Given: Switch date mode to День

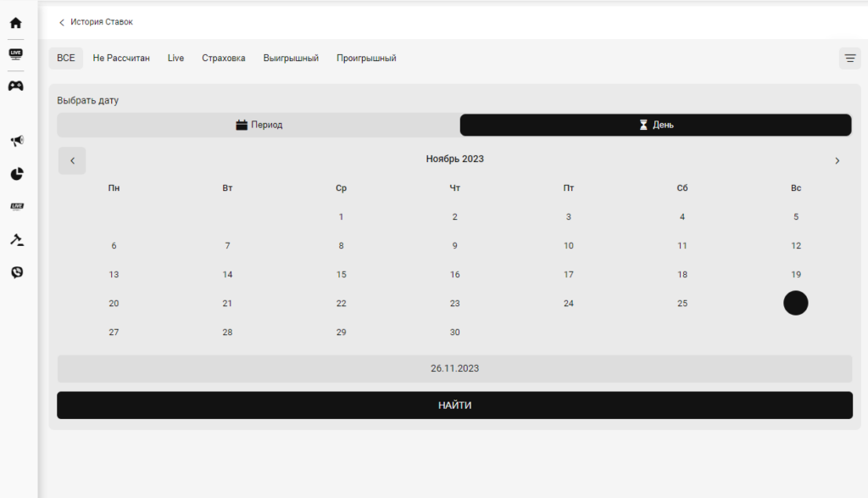Looking at the screenshot, I should pyautogui.click(x=655, y=125).
